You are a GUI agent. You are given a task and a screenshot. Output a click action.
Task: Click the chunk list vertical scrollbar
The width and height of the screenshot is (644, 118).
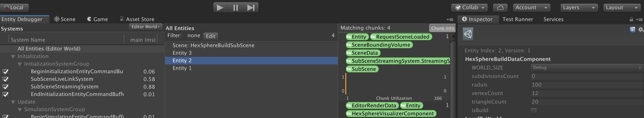pyautogui.click(x=453, y=75)
